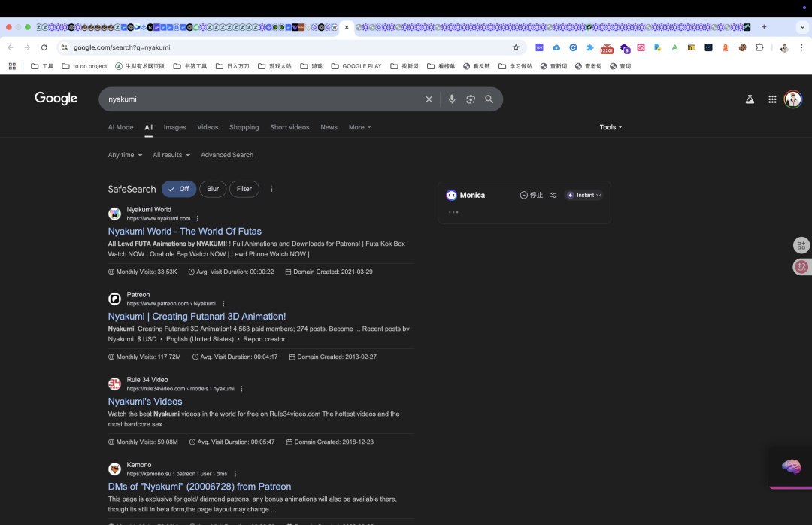Stop Monica response with 停止 button
Image resolution: width=812 pixels, height=525 pixels.
tap(532, 195)
